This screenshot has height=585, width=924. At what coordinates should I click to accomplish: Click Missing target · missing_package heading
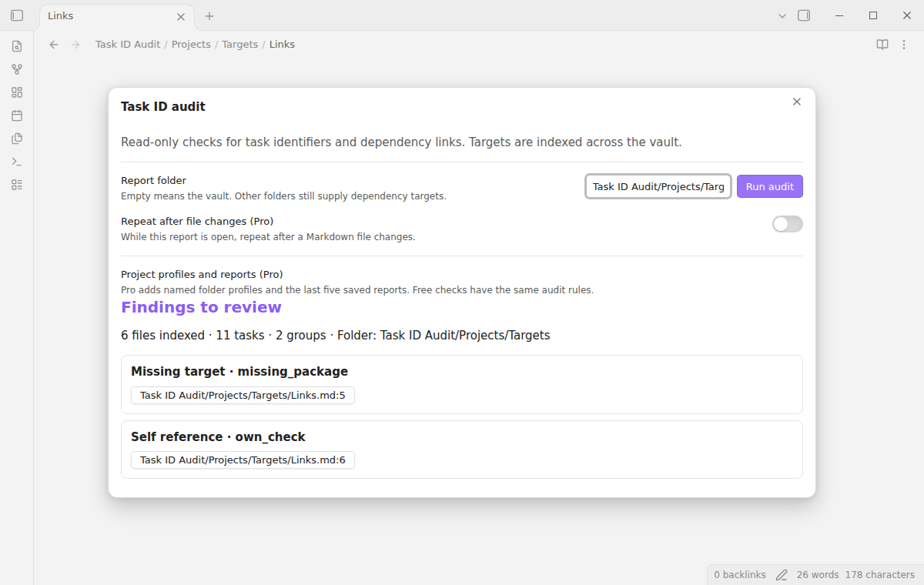click(239, 372)
